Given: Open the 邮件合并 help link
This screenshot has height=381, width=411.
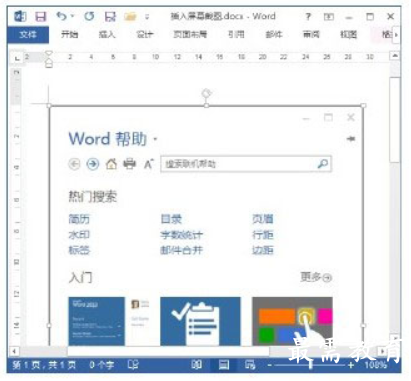Looking at the screenshot, I should pyautogui.click(x=182, y=250).
